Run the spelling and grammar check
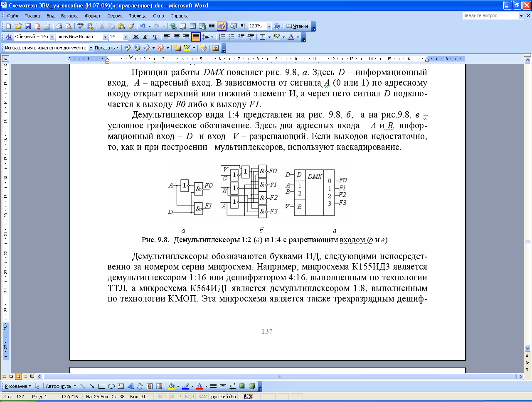532x402 pixels. click(80, 26)
